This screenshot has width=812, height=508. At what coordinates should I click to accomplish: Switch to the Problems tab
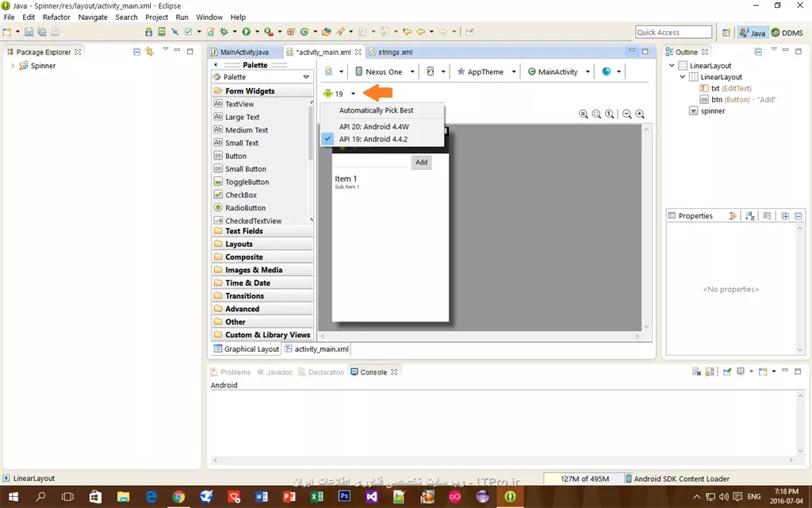coord(231,372)
